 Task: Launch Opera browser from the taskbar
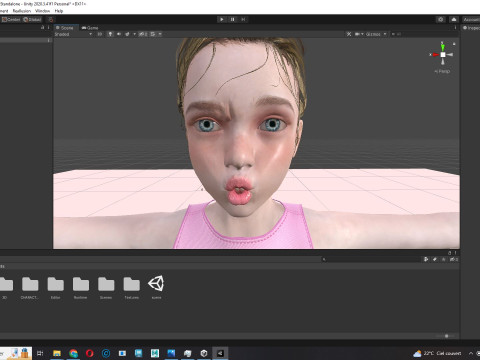tap(89, 353)
